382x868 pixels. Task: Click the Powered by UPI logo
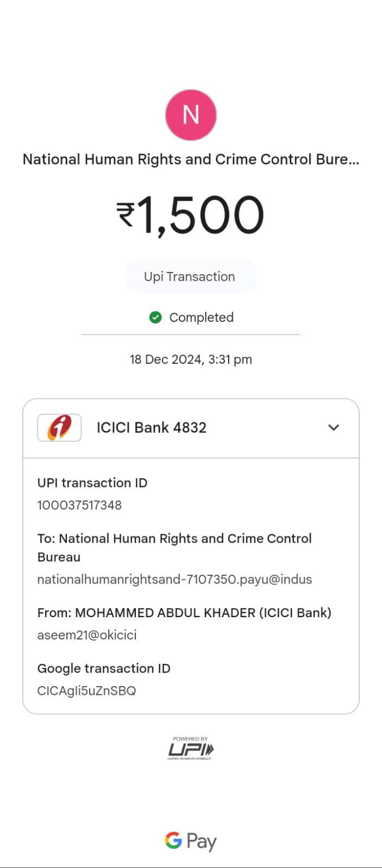tap(191, 749)
